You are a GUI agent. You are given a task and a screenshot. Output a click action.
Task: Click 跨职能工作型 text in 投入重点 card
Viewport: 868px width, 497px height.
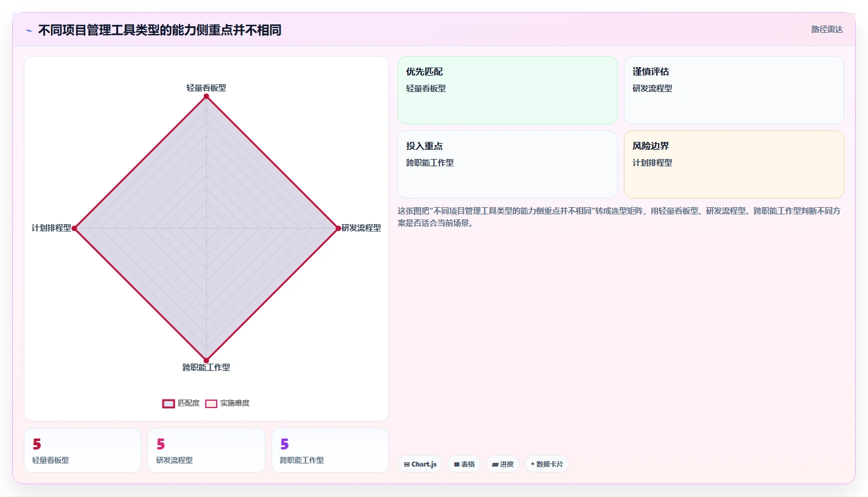[x=430, y=163]
